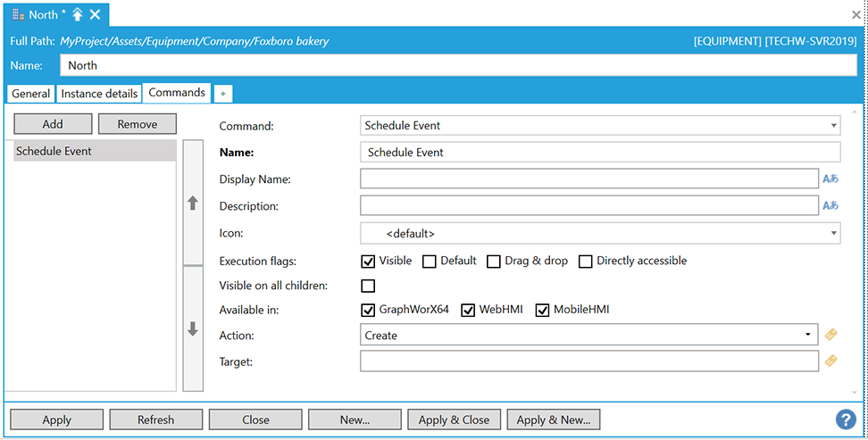The image size is (868, 440).
Task: Open the Icon dropdown list
Action: click(x=834, y=233)
